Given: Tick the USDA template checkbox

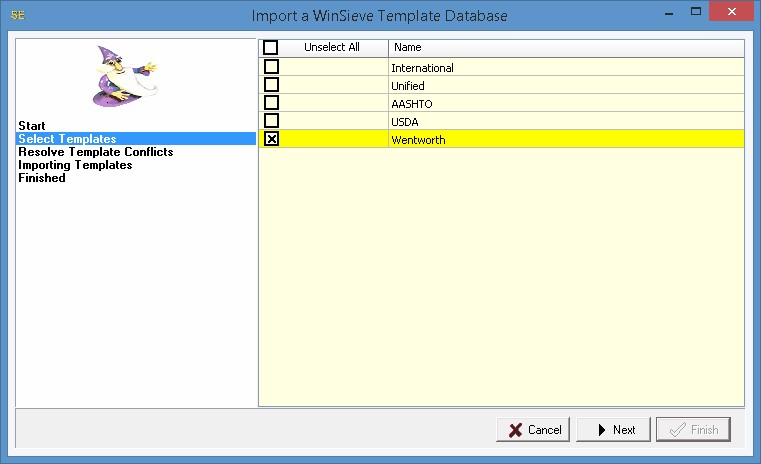Looking at the screenshot, I should click(x=271, y=122).
